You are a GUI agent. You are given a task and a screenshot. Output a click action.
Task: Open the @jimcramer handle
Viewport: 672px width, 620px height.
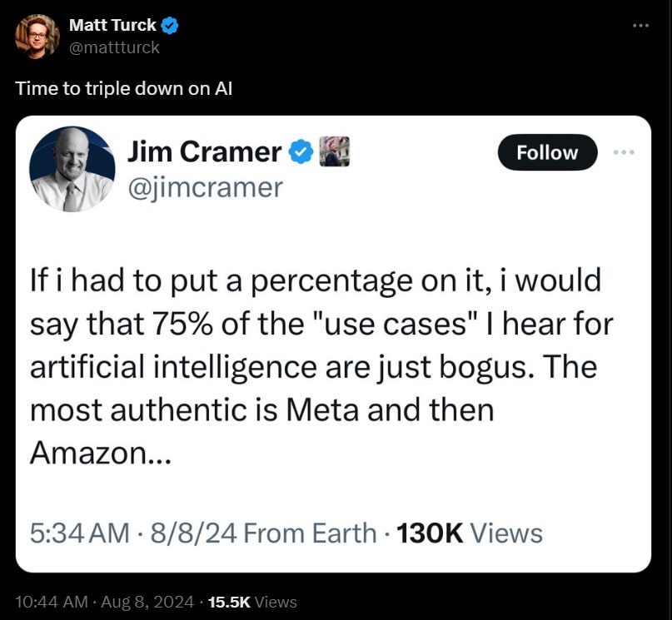pyautogui.click(x=206, y=187)
